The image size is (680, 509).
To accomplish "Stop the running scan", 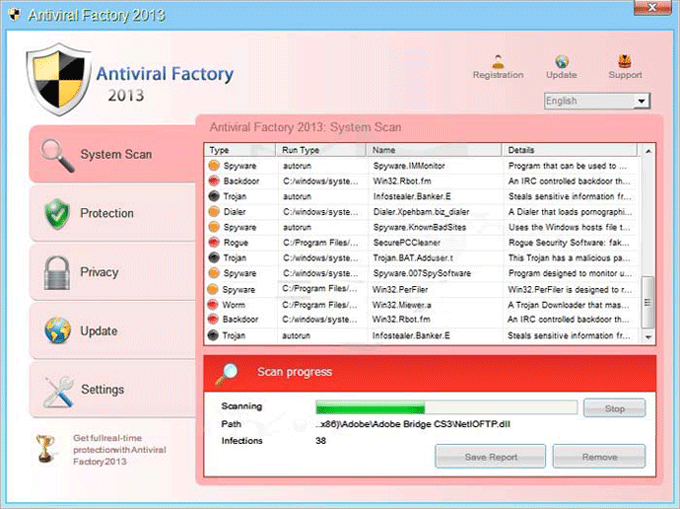I will click(x=615, y=408).
